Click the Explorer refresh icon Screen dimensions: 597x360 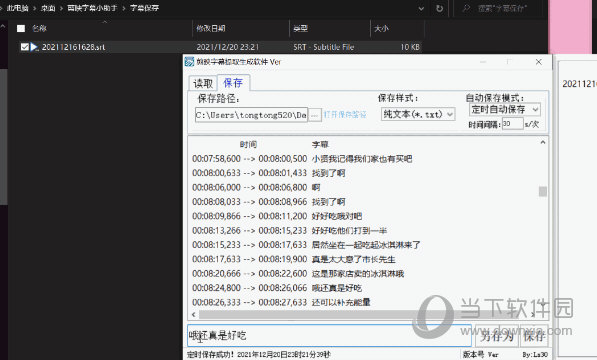coord(439,8)
